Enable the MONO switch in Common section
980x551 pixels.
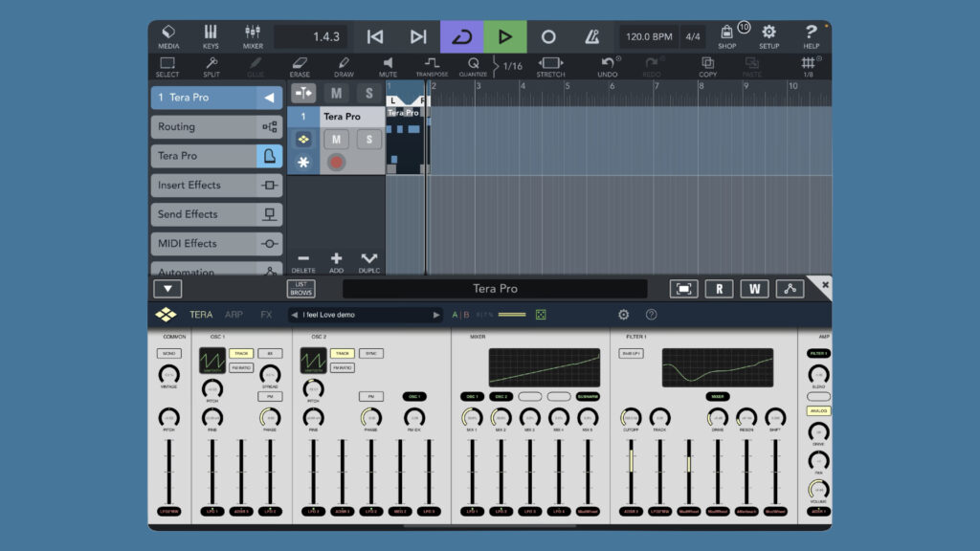pyautogui.click(x=168, y=353)
